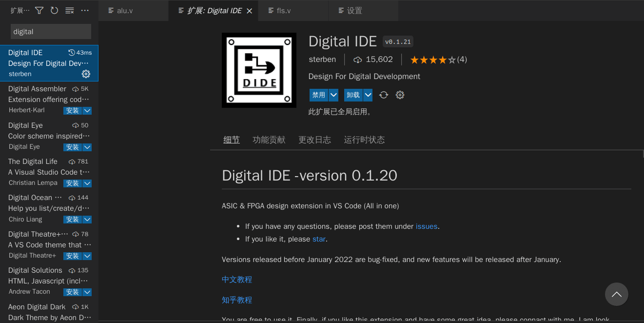The width and height of the screenshot is (644, 323).
Task: Open the 禁用 dropdown arrow
Action: point(334,95)
